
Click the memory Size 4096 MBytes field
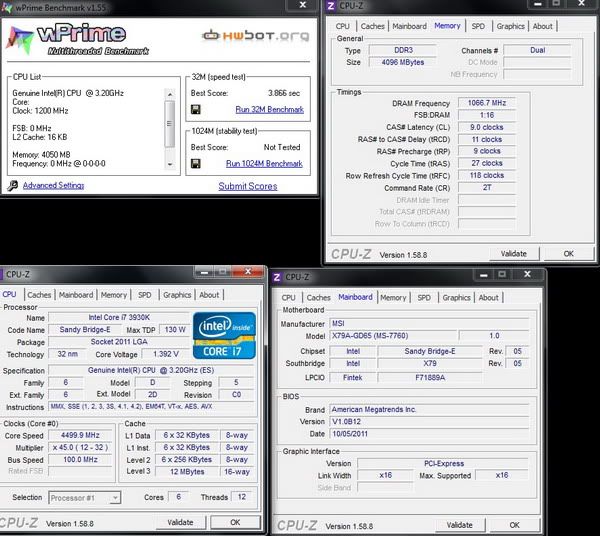403,62
